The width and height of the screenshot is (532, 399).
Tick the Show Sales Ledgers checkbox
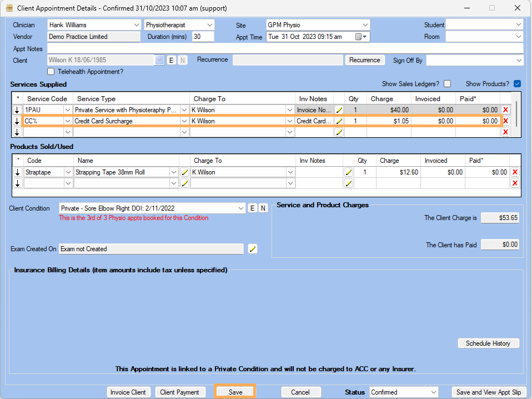click(x=447, y=84)
